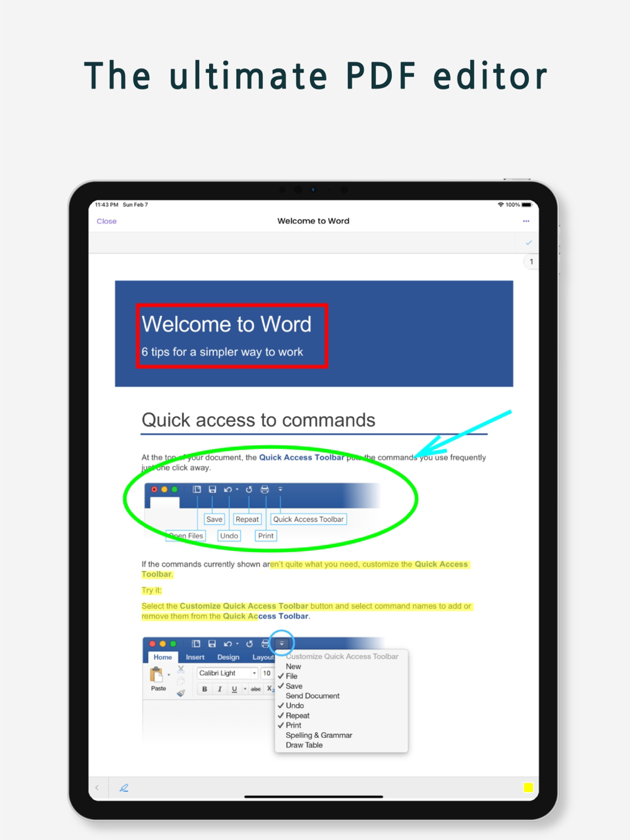The width and height of the screenshot is (630, 840).
Task: Tap the 'Welcome to Word' document title header
Action: (313, 221)
